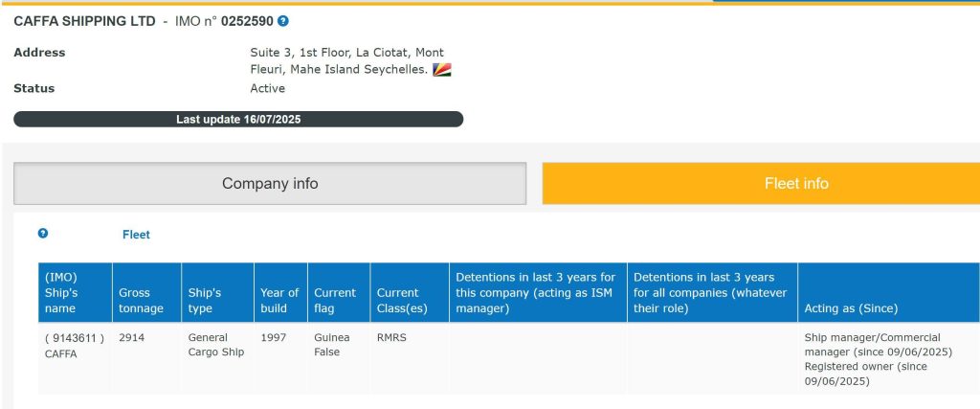The height and width of the screenshot is (409, 980).
Task: Click the RMRS class cell
Action: (x=391, y=338)
